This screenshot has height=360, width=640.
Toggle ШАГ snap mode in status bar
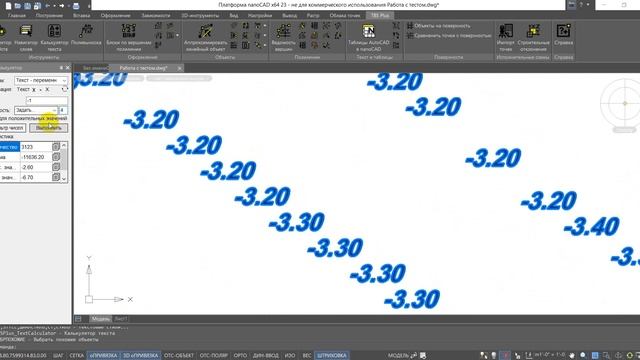pos(58,356)
